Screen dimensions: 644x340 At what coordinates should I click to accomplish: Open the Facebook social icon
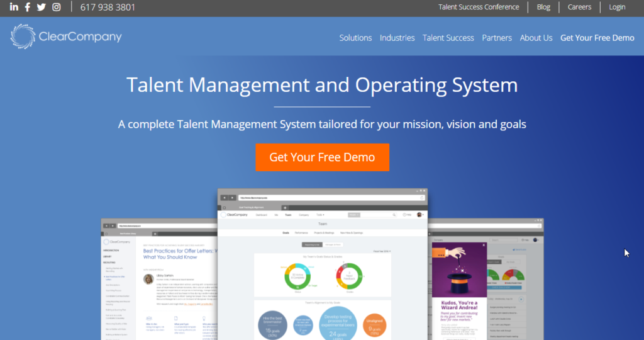(x=28, y=7)
